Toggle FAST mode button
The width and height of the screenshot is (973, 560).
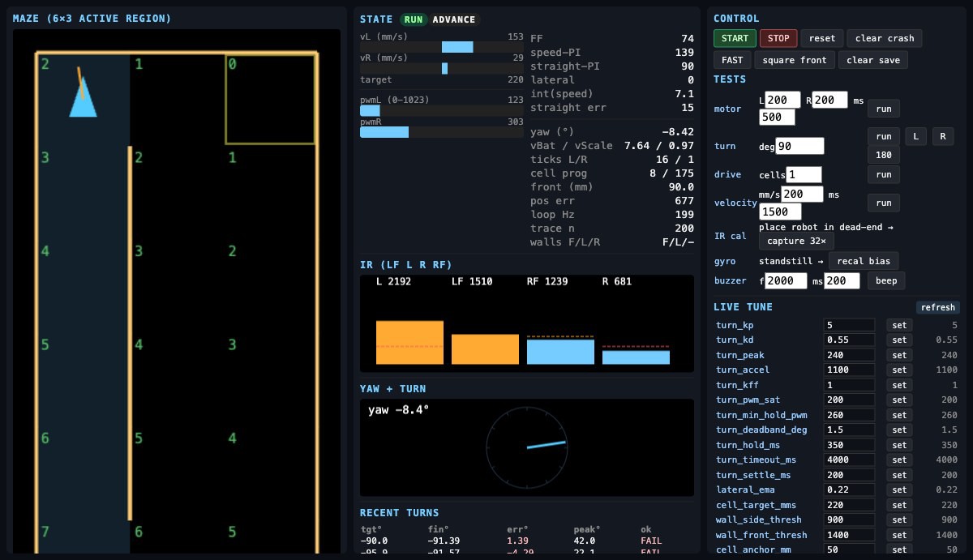pos(731,60)
